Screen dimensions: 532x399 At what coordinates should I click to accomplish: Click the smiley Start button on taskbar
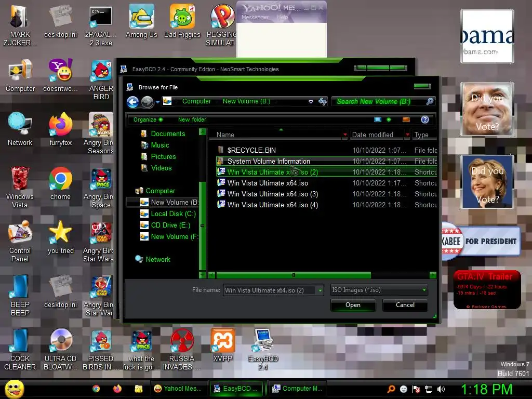click(x=14, y=389)
